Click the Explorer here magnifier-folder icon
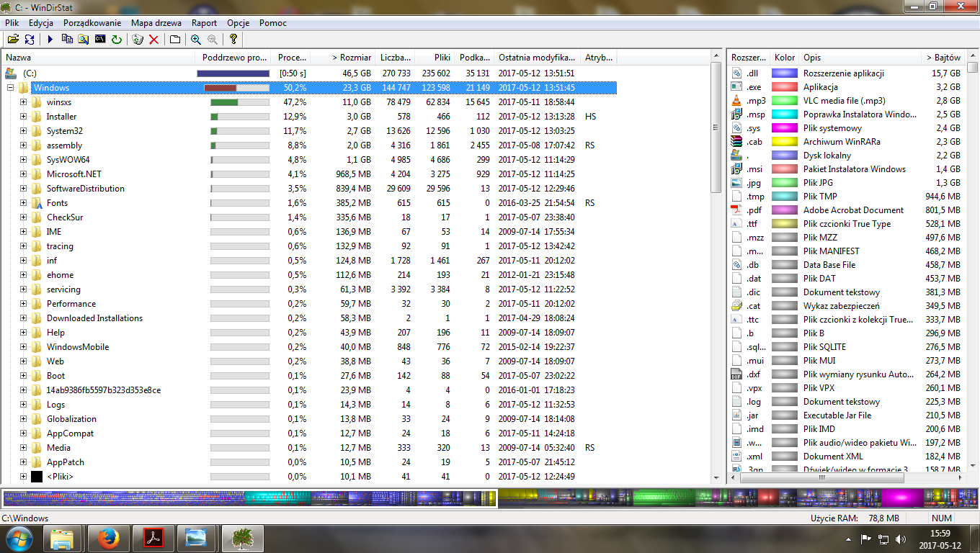This screenshot has width=980, height=553. pos(84,40)
